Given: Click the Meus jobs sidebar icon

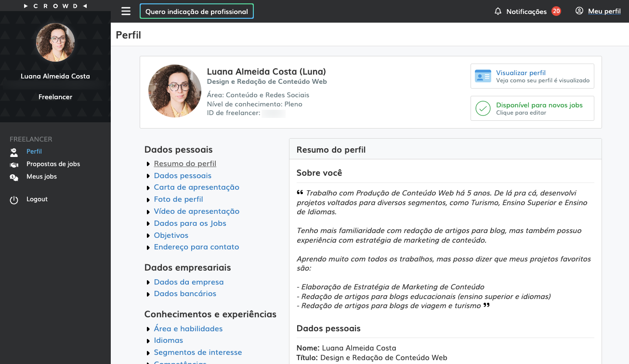Looking at the screenshot, I should click(x=14, y=177).
